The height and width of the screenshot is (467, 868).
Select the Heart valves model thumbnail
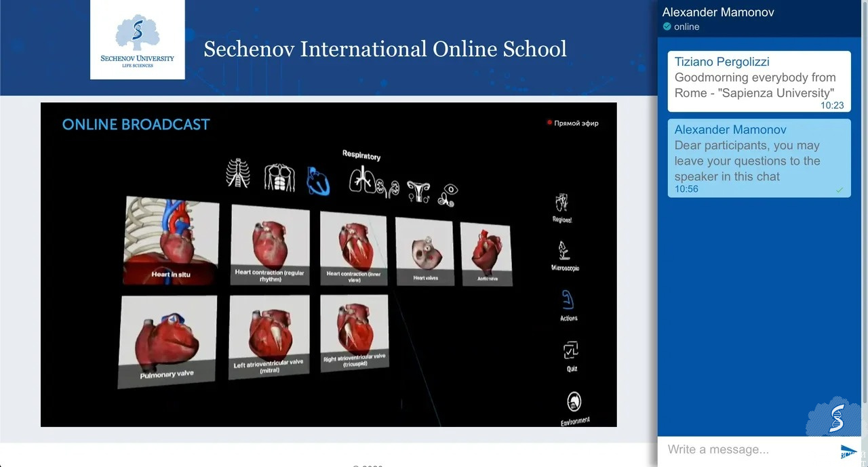tap(426, 251)
